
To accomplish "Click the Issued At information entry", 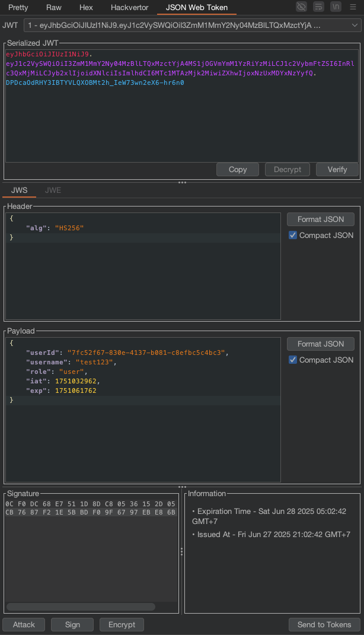I will [x=272, y=535].
